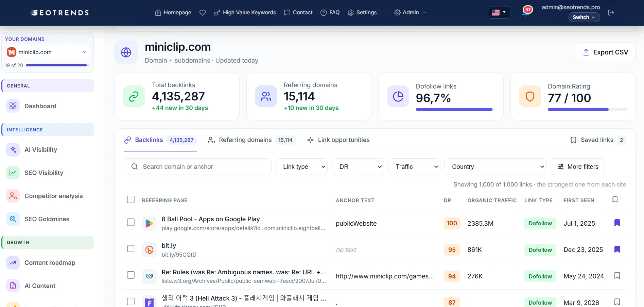This screenshot has width=644, height=307.
Task: Click the Switch account button
Action: coord(584,17)
